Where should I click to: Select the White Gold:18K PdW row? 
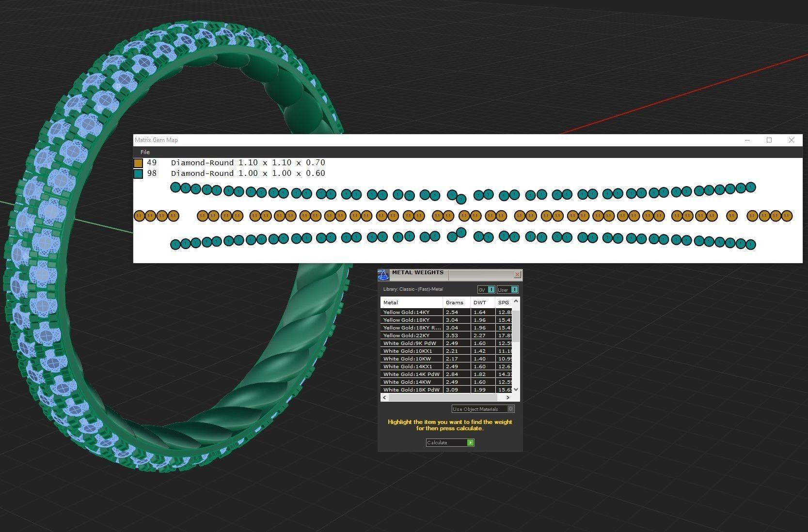point(446,390)
